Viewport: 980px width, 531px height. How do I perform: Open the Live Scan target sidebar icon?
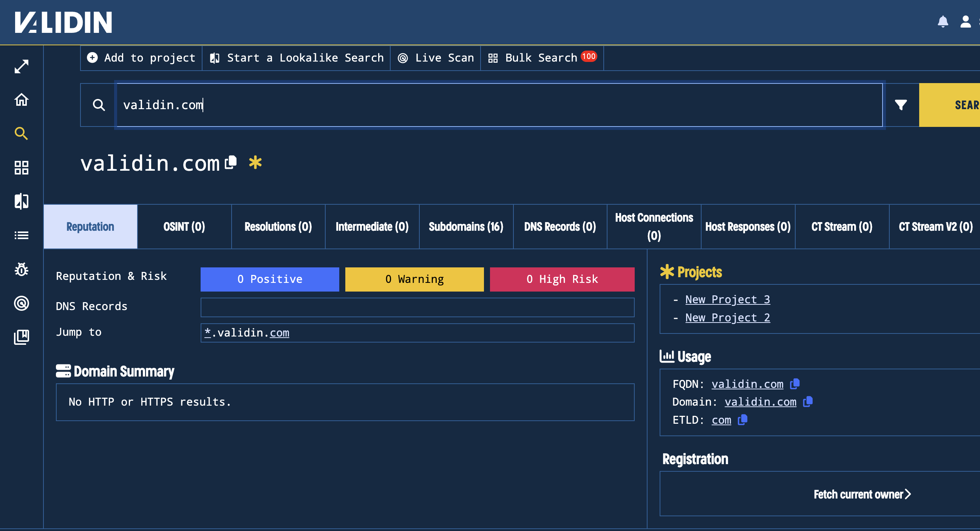21,303
